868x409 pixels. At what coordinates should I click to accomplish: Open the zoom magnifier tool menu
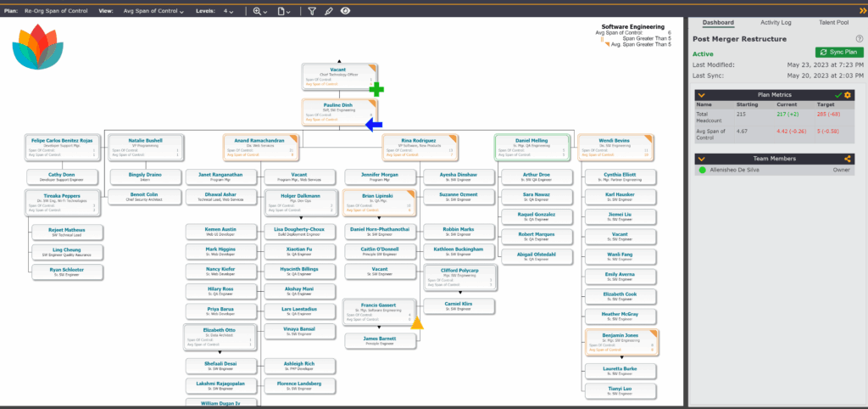coord(258,11)
